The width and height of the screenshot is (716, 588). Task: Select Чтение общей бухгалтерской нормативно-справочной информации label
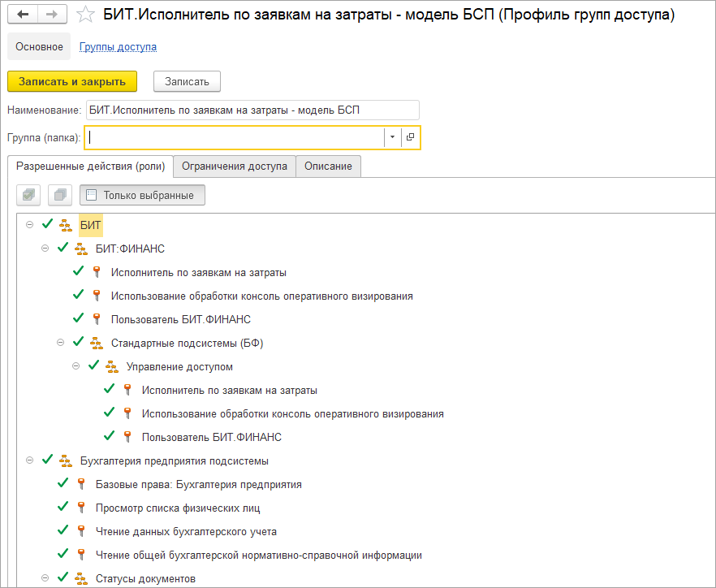(x=259, y=555)
